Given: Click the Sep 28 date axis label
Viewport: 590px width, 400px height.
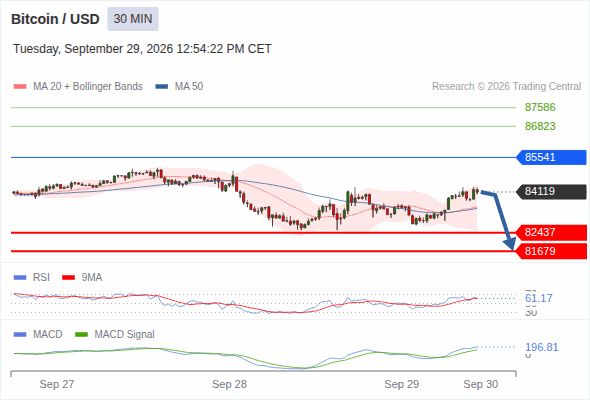Looking at the screenshot, I should pyautogui.click(x=229, y=384).
